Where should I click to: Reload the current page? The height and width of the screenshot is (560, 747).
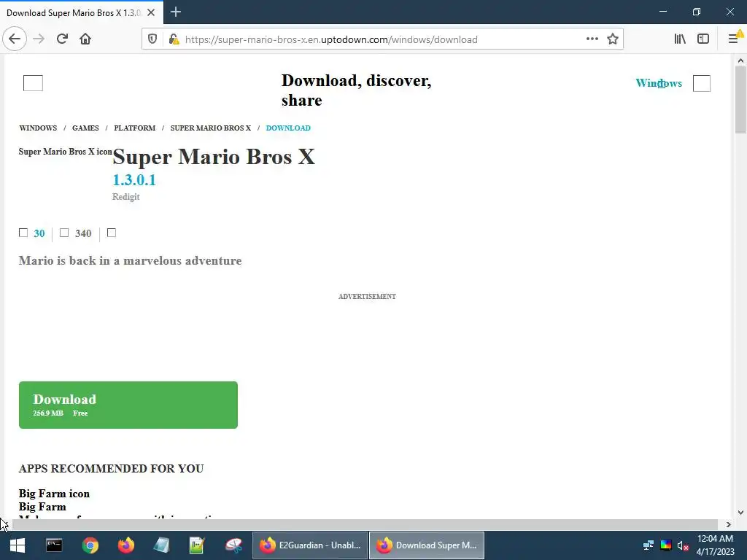62,39
